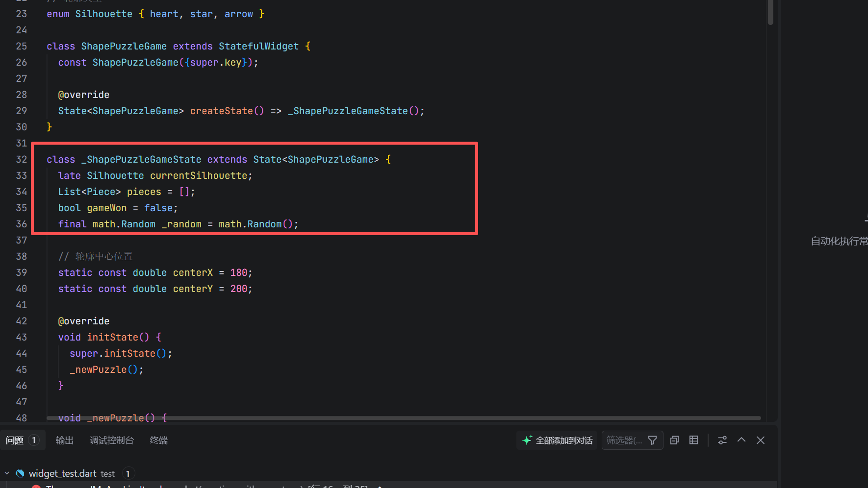
Task: Switch to the 终端 terminal tab
Action: (159, 440)
